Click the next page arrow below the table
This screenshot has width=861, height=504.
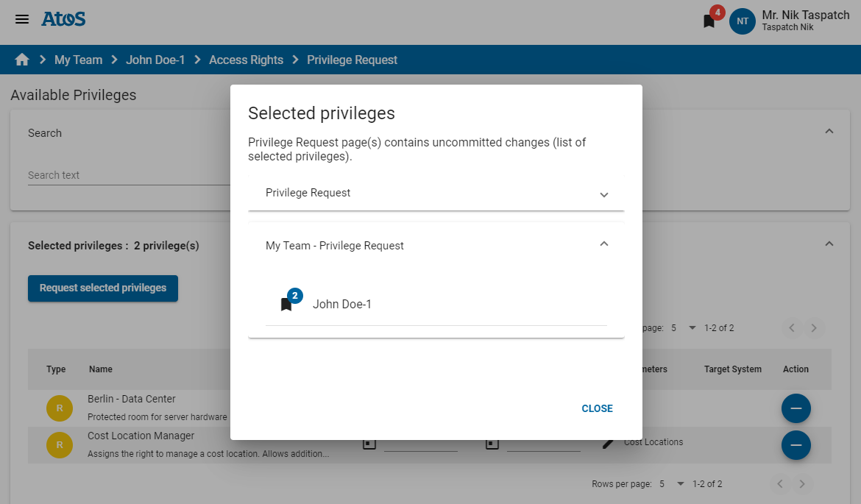tap(801, 483)
